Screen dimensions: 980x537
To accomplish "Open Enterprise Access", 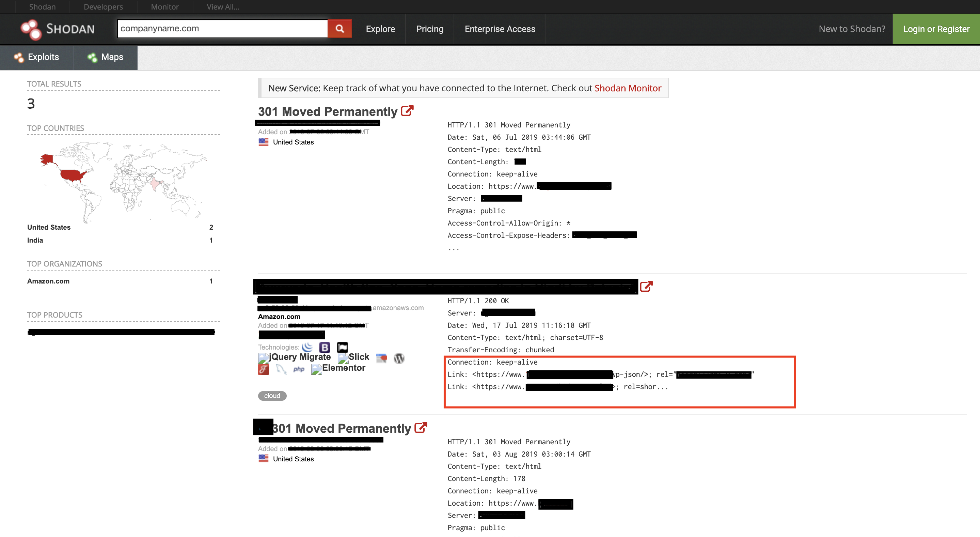I will click(500, 29).
